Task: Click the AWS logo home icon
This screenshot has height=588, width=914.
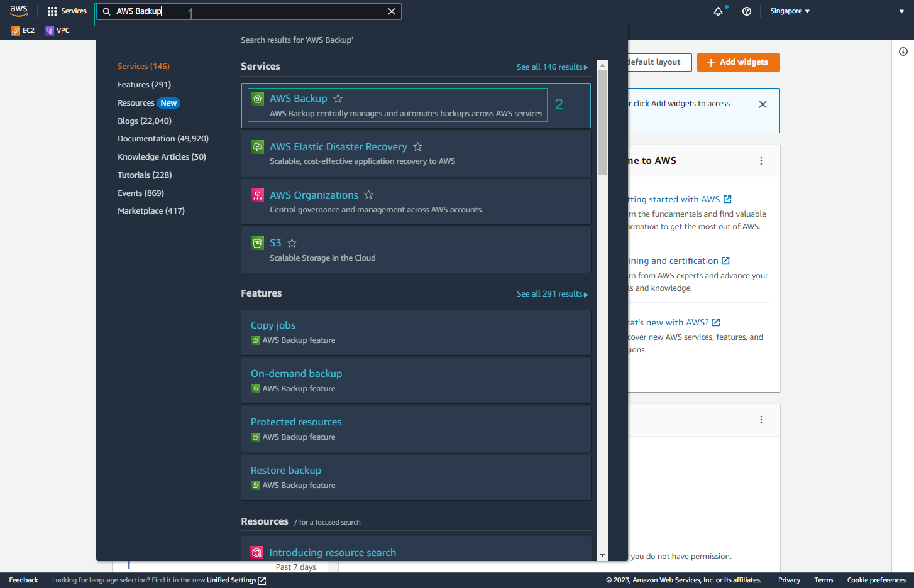Action: 19,11
